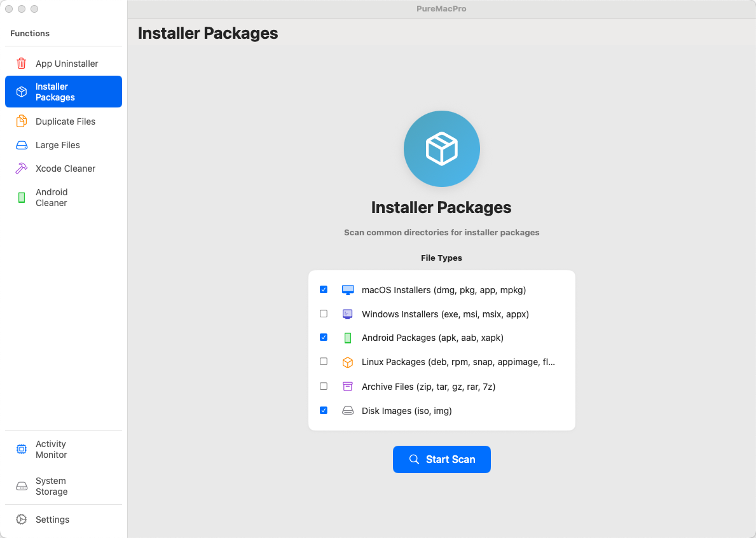756x538 pixels.
Task: Click the System Storage disk icon
Action: click(x=22, y=486)
